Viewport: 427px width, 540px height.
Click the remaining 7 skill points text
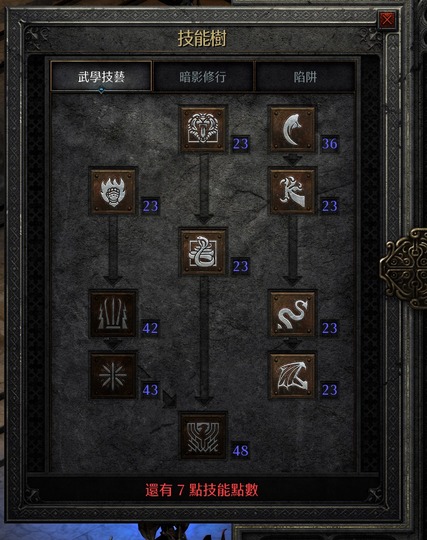coord(202,490)
